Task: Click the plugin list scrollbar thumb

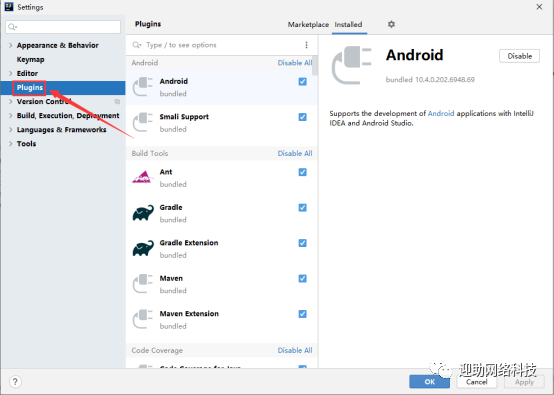Action: 315,65
